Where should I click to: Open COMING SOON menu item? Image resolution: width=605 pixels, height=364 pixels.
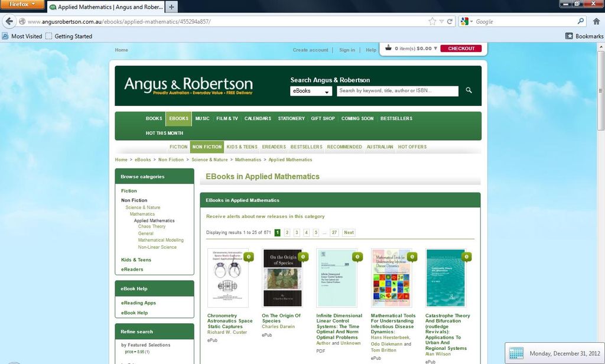click(357, 119)
